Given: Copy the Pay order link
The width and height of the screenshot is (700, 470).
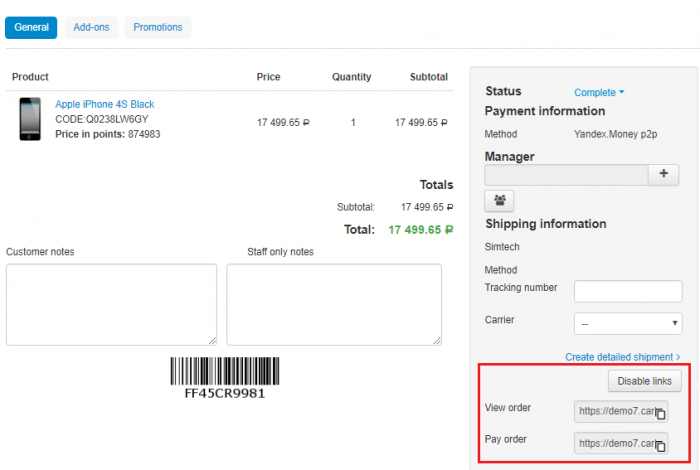Looking at the screenshot, I should click(x=660, y=445).
